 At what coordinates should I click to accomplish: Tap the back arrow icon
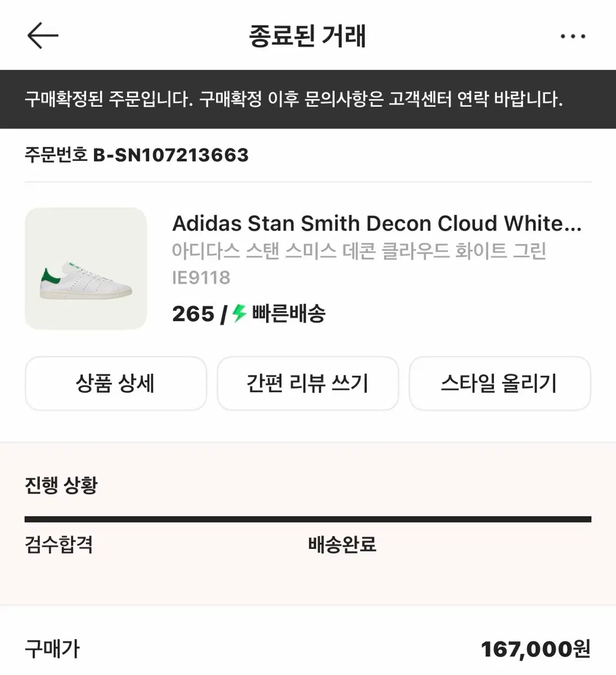[x=43, y=36]
